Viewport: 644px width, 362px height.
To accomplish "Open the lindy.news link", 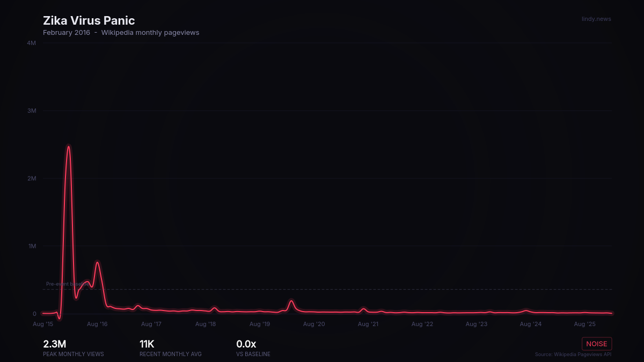I will (x=596, y=19).
